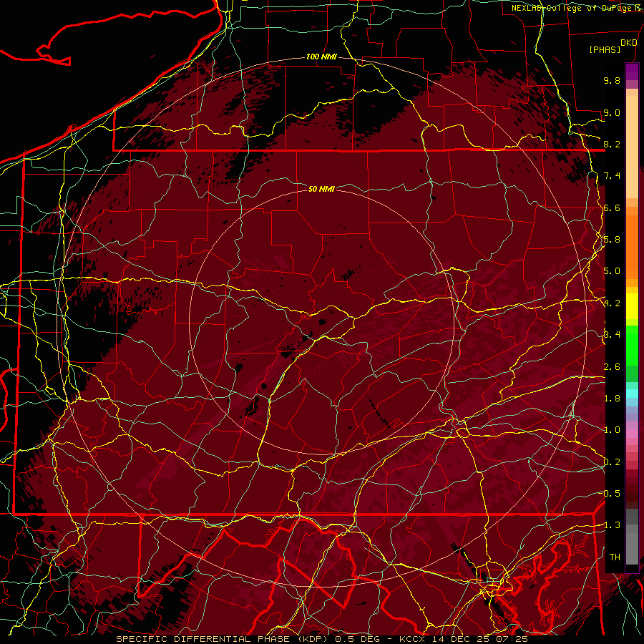Pick the cyan color bar segment
The width and height of the screenshot is (644, 644).
coord(632,394)
